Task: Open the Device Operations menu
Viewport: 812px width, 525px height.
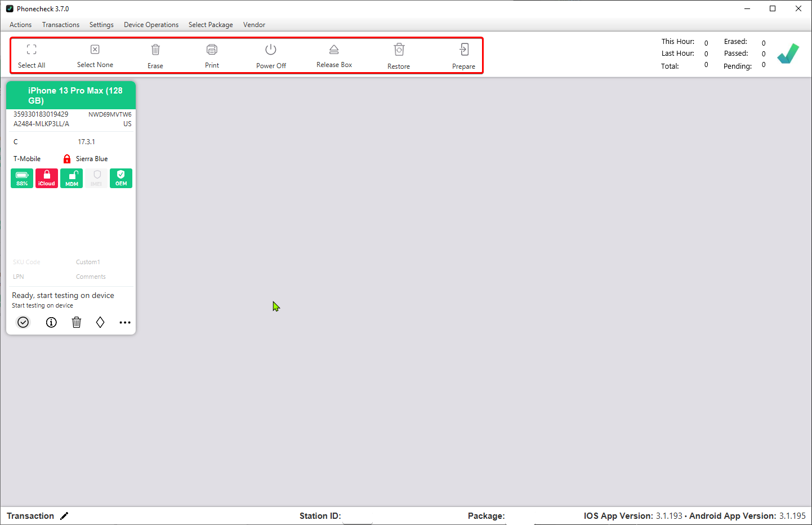Action: pyautogui.click(x=151, y=25)
